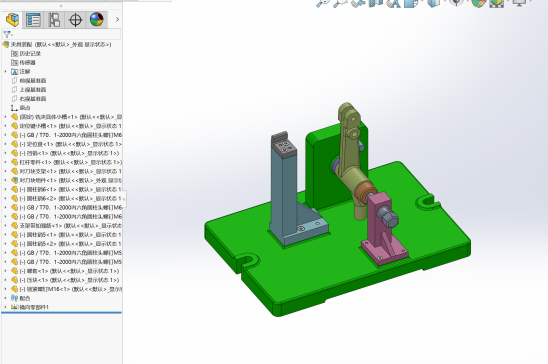Select the 上视基准面 top plane
Screen dimensions: 548x364
29,90
